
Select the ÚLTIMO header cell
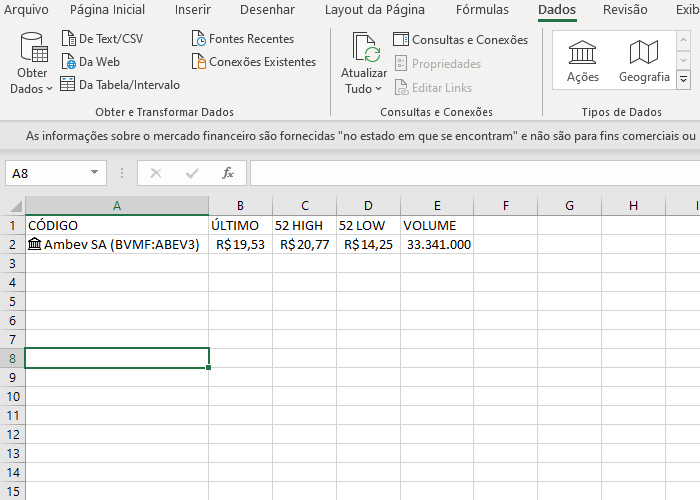click(240, 225)
